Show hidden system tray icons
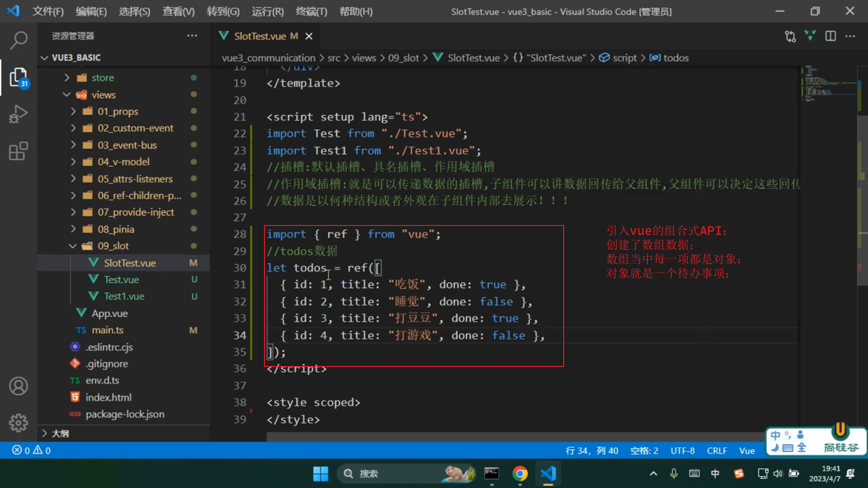868x488 pixels. tap(653, 474)
